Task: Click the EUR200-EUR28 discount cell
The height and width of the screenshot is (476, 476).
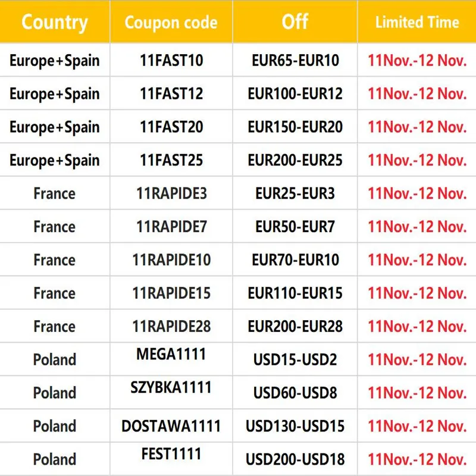Action: (x=295, y=327)
